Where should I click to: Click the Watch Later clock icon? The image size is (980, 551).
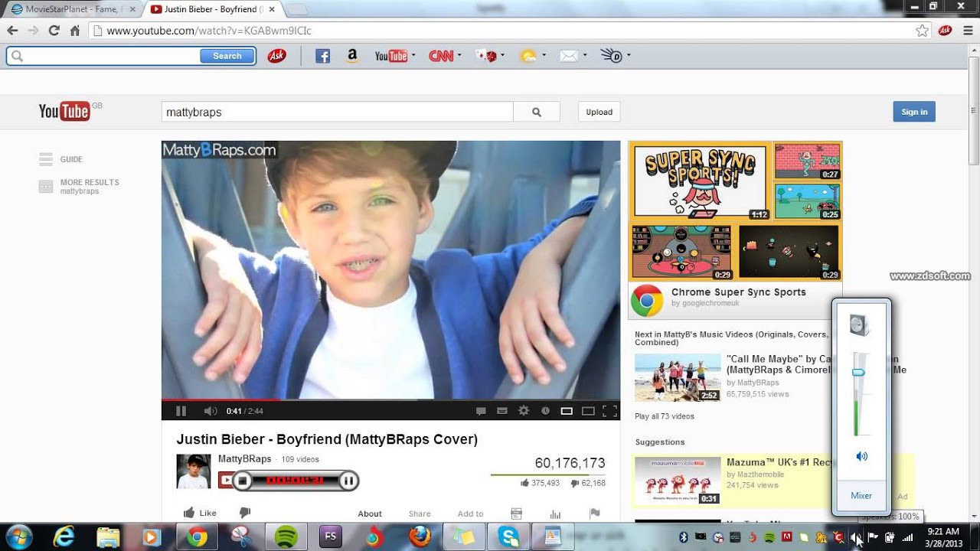(x=545, y=411)
